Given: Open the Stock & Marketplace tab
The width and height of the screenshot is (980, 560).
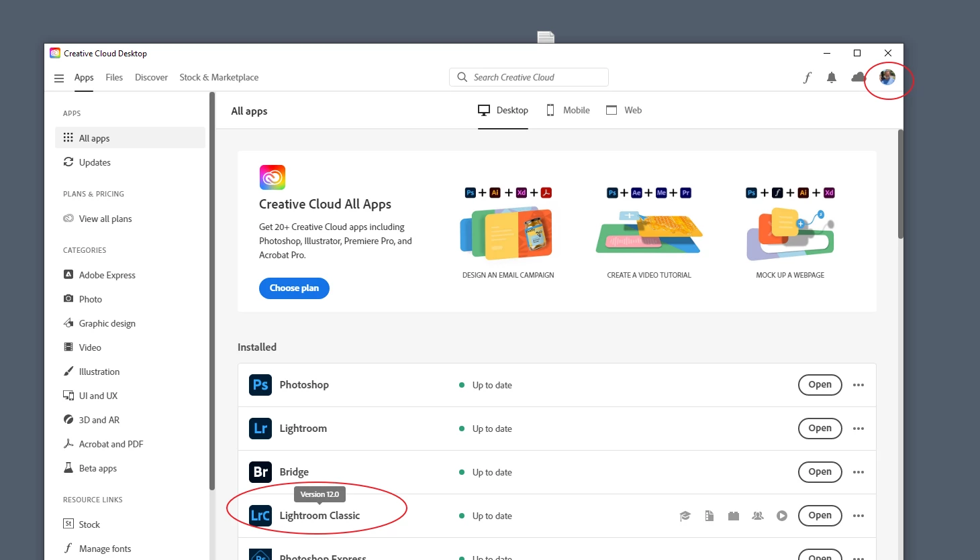Looking at the screenshot, I should 219,78.
